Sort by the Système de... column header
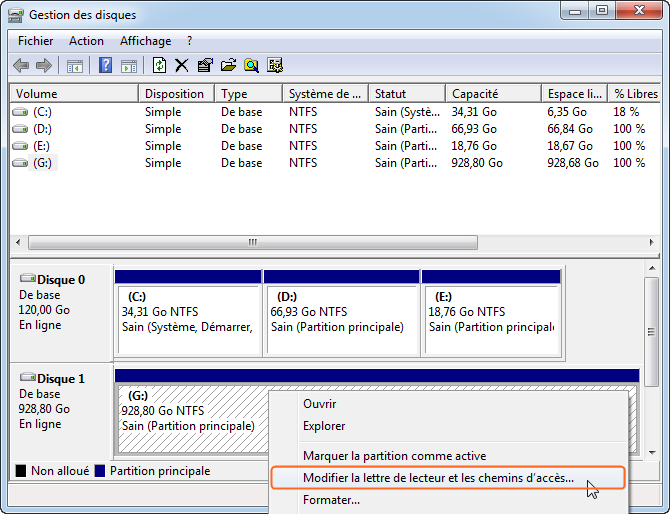Screen dimensions: 670x514 pos(325,94)
